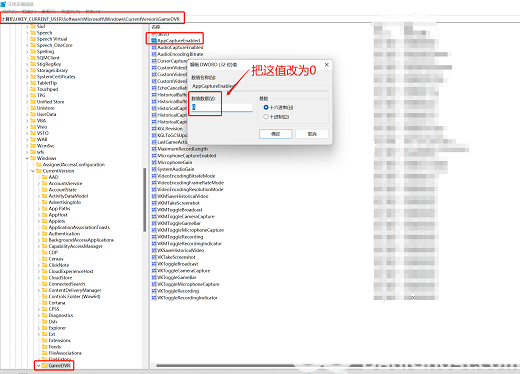Click the VideoEncodingFrameRateMode value icon
The image size is (520, 374).
click(x=154, y=183)
